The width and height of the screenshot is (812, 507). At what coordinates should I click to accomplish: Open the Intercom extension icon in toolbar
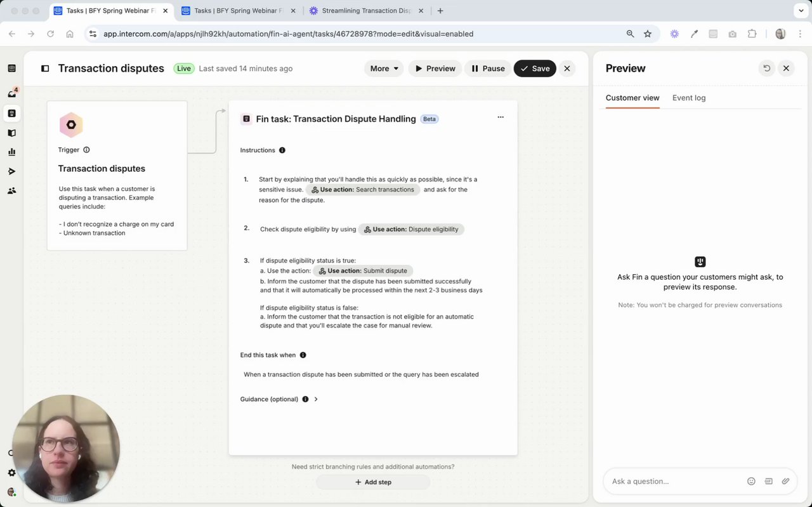pos(713,34)
